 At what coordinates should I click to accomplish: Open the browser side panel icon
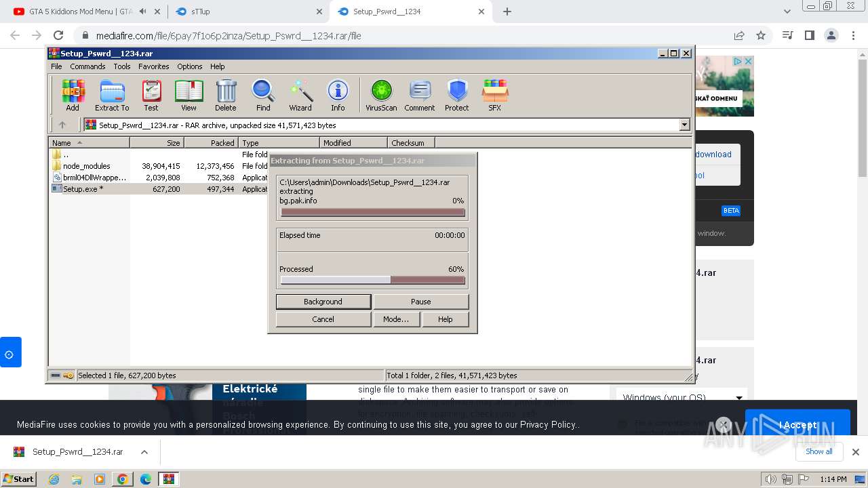pos(810,35)
